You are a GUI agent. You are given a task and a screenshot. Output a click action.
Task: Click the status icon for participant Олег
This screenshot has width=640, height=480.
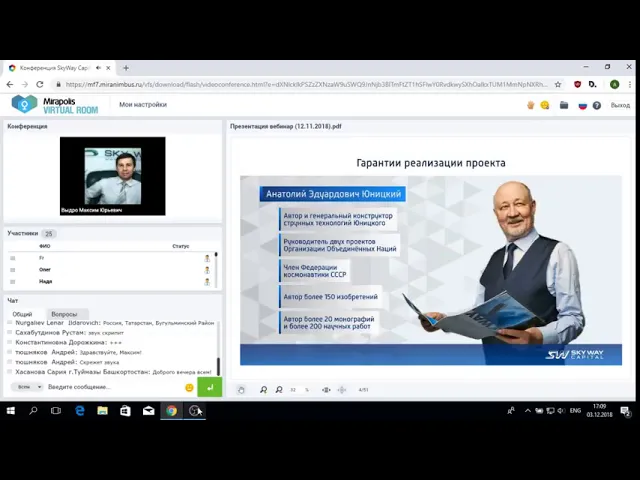point(207,270)
